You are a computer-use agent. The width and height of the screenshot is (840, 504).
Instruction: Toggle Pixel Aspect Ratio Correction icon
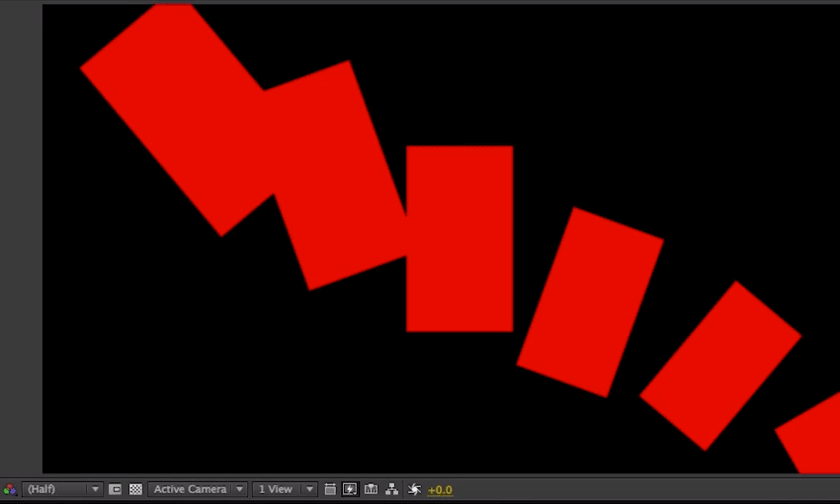[x=330, y=489]
